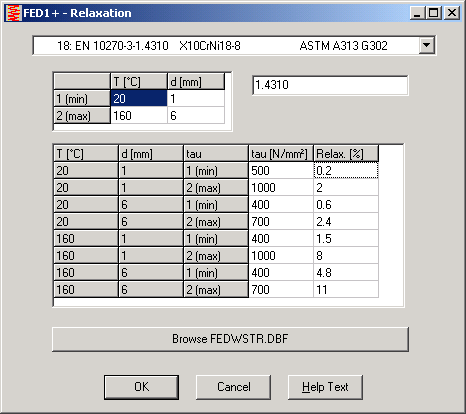
Task: Open the material selection dropdown arrow
Action: (427, 45)
